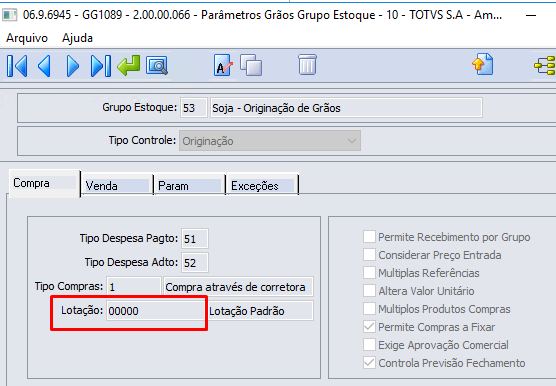The image size is (556, 386).
Task: Click the Lotação label
Action: tap(82, 311)
